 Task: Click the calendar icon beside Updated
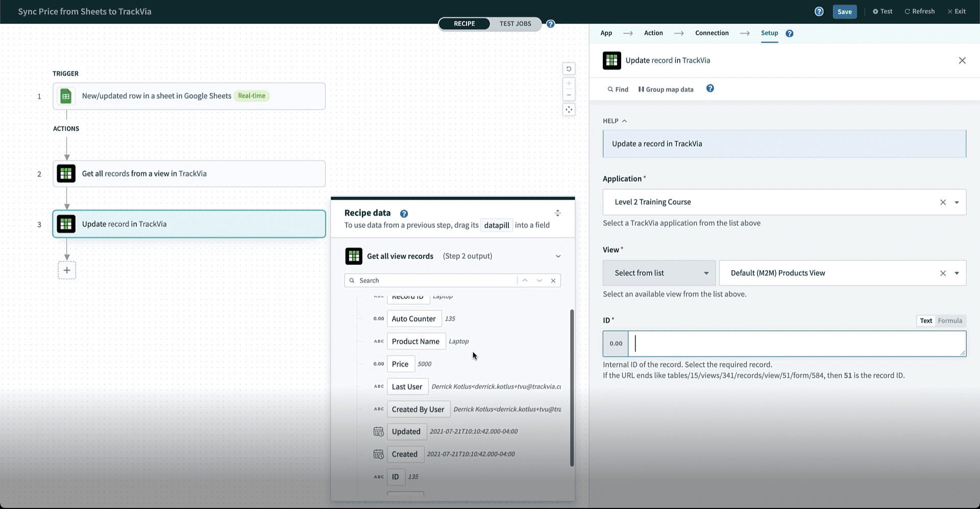point(378,432)
